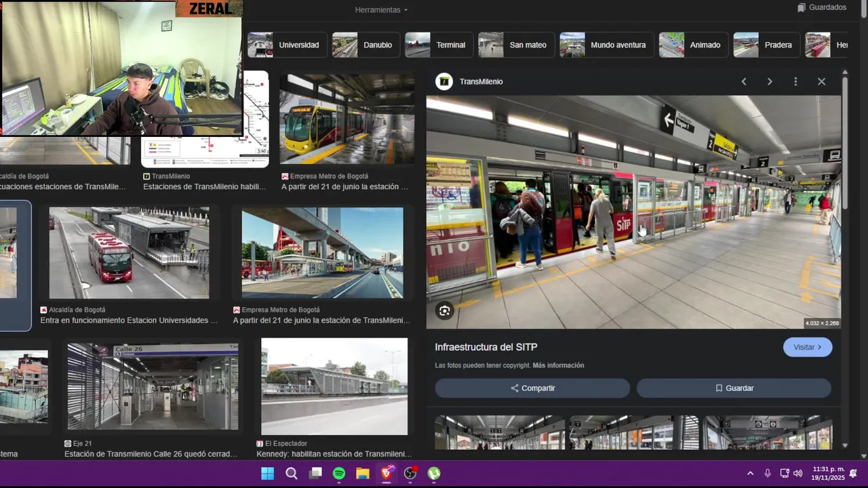The width and height of the screenshot is (868, 488).
Task: Open Empresa Metro elevated station thumbnail
Action: click(x=322, y=253)
